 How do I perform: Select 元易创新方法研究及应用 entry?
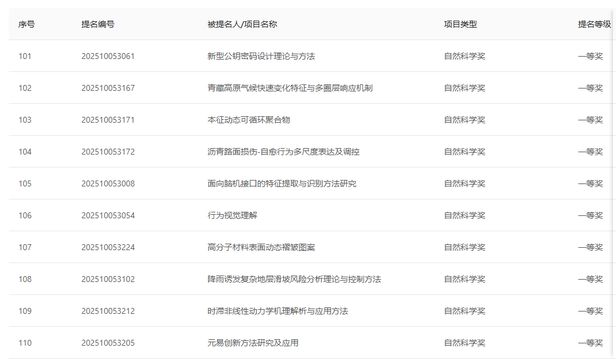click(x=253, y=343)
